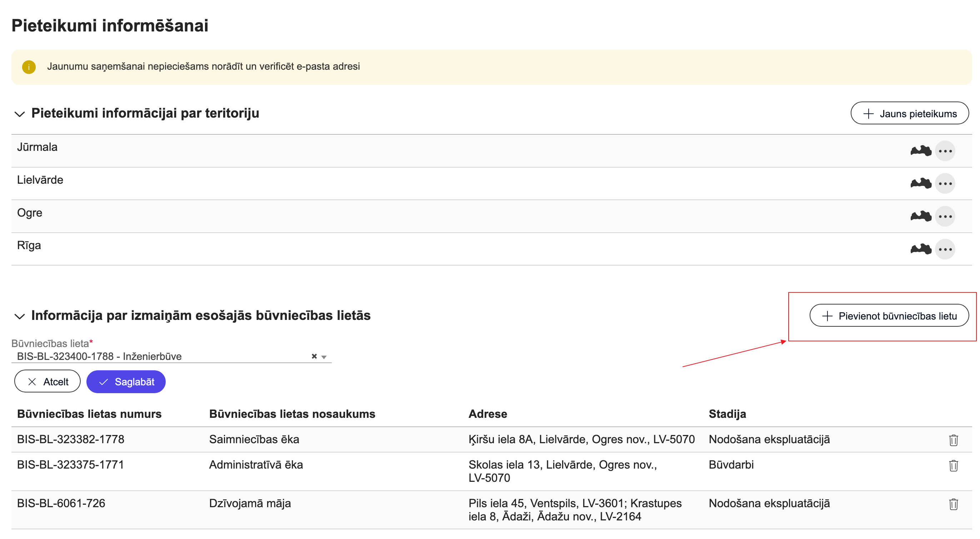Open the three-dot options for Ogre
Screen dimensions: 980x539
point(945,217)
